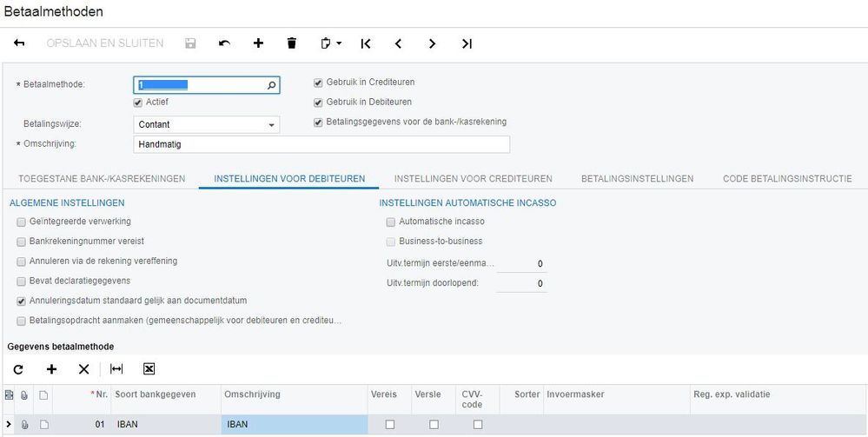Export grid to Excel icon
This screenshot has height=437, width=868.
coord(149,369)
